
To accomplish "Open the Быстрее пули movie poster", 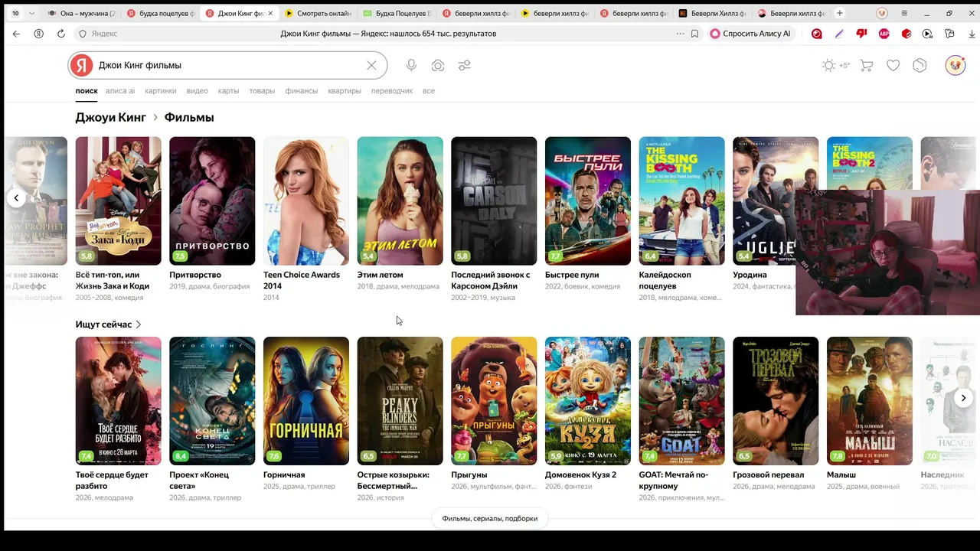I will point(588,201).
